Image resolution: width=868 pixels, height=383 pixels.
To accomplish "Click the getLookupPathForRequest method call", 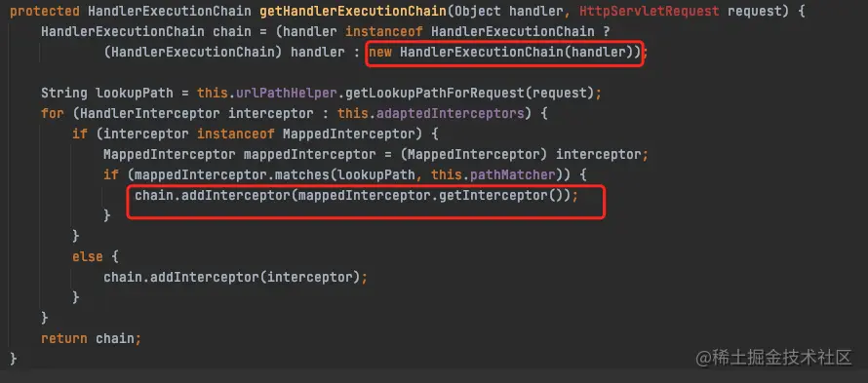I will coord(435,93).
